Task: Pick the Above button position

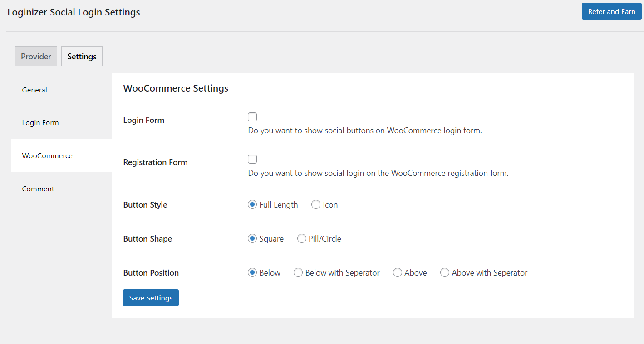Action: (x=398, y=273)
